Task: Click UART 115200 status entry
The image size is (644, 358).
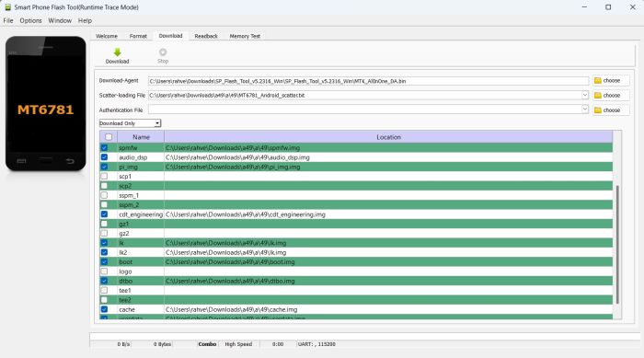Action: [316, 344]
